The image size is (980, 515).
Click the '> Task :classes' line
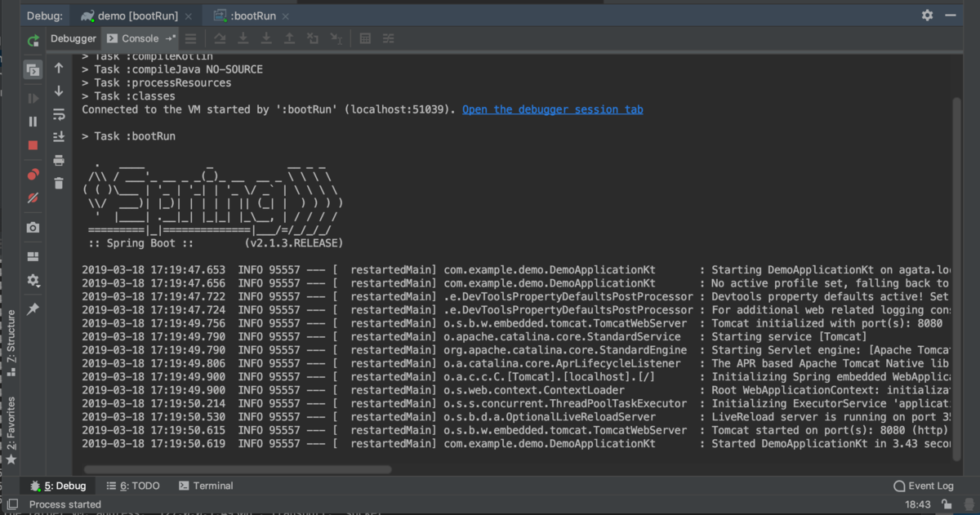[x=129, y=96]
